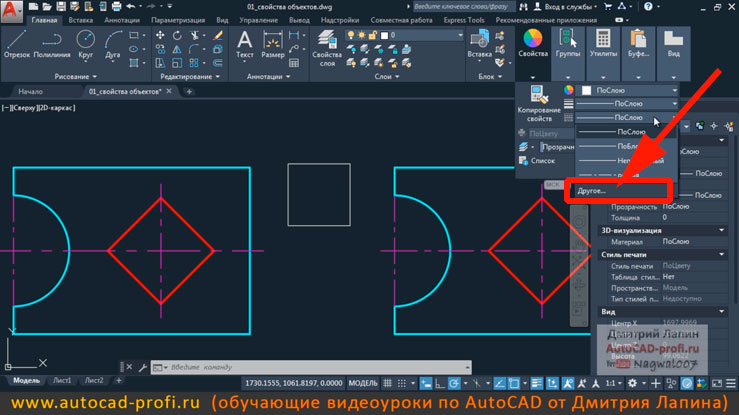
Task: Click the keyword search field
Action: coord(463,7)
